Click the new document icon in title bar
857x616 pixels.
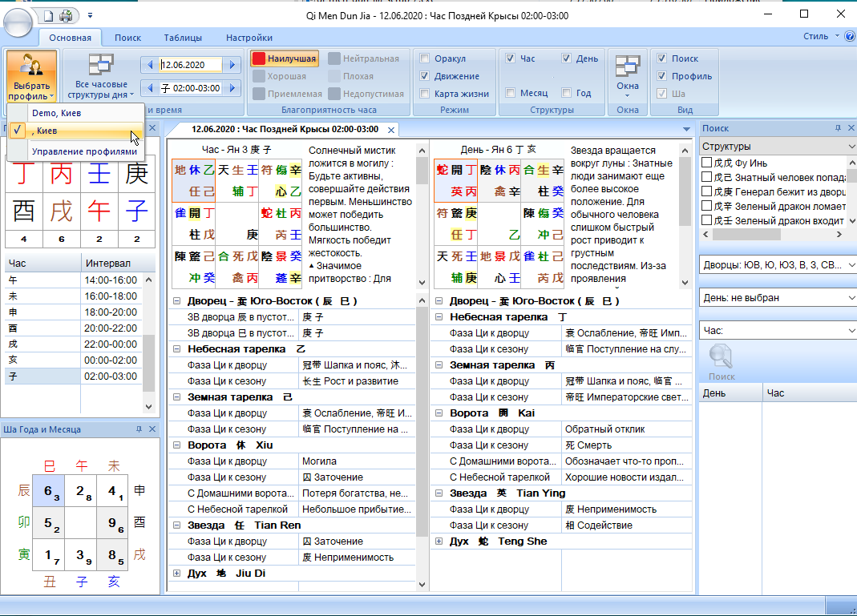coord(48,16)
